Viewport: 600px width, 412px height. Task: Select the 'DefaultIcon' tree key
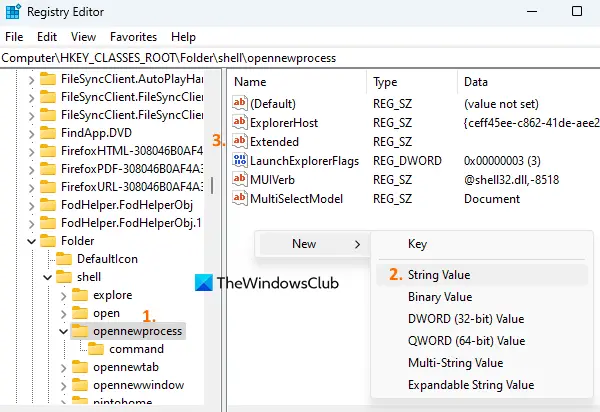click(107, 259)
